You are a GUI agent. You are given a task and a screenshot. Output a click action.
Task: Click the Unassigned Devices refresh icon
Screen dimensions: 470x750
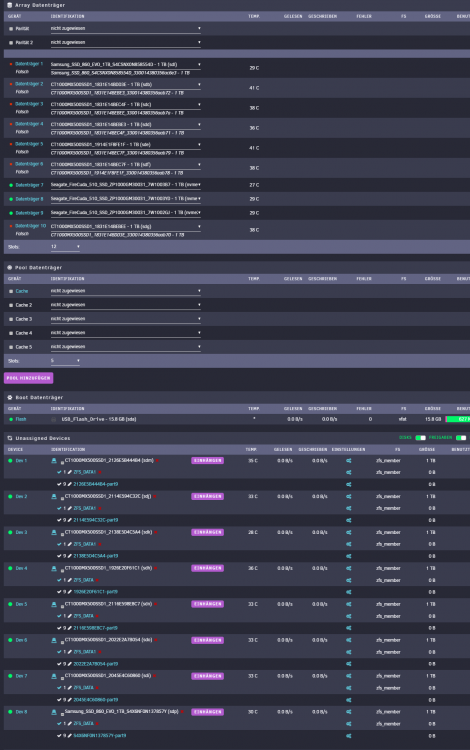(x=10, y=438)
